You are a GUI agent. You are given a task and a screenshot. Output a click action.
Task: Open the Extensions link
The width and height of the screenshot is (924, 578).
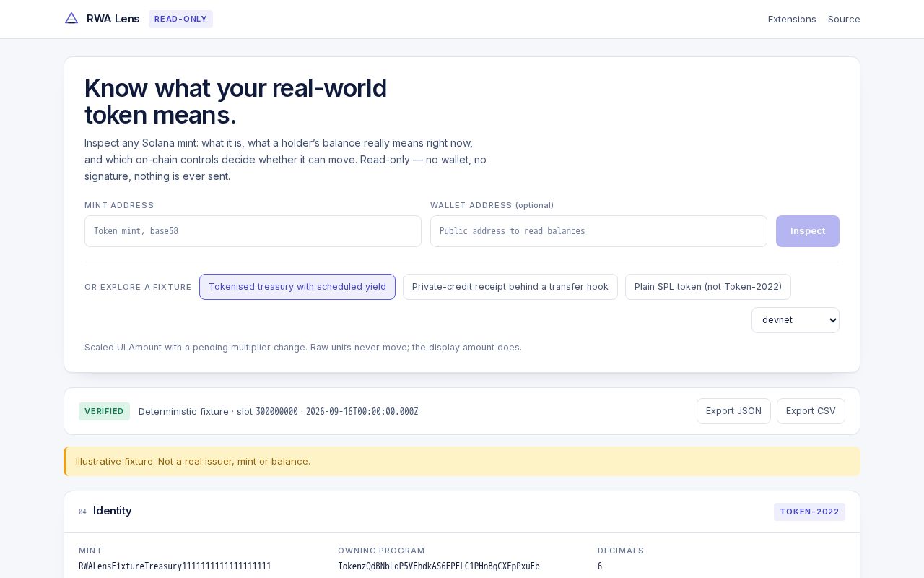pyautogui.click(x=792, y=19)
